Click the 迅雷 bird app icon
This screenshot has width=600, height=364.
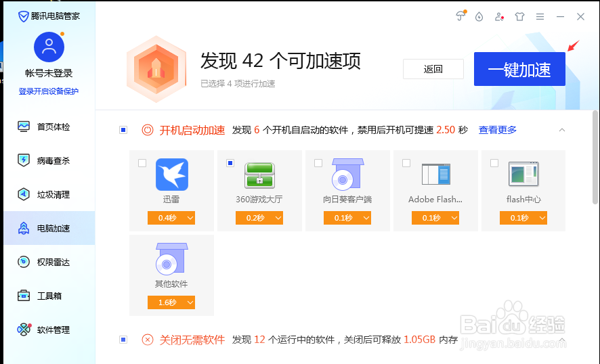pyautogui.click(x=172, y=175)
